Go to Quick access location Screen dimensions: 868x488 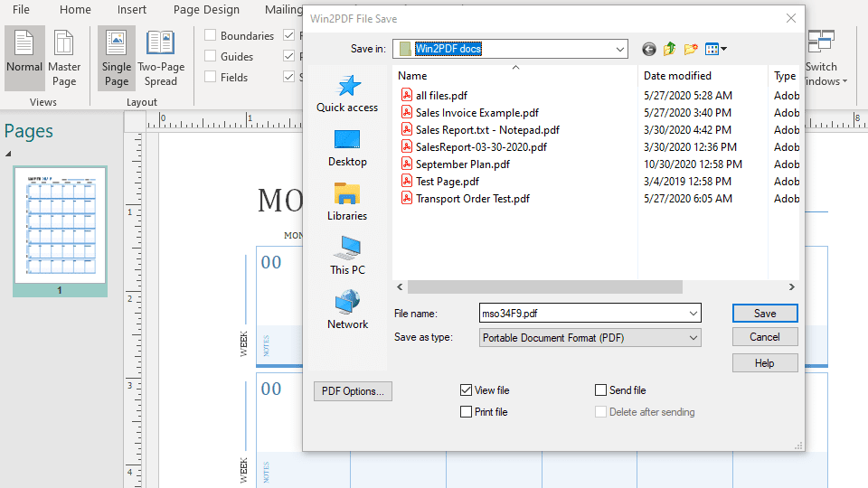347,94
